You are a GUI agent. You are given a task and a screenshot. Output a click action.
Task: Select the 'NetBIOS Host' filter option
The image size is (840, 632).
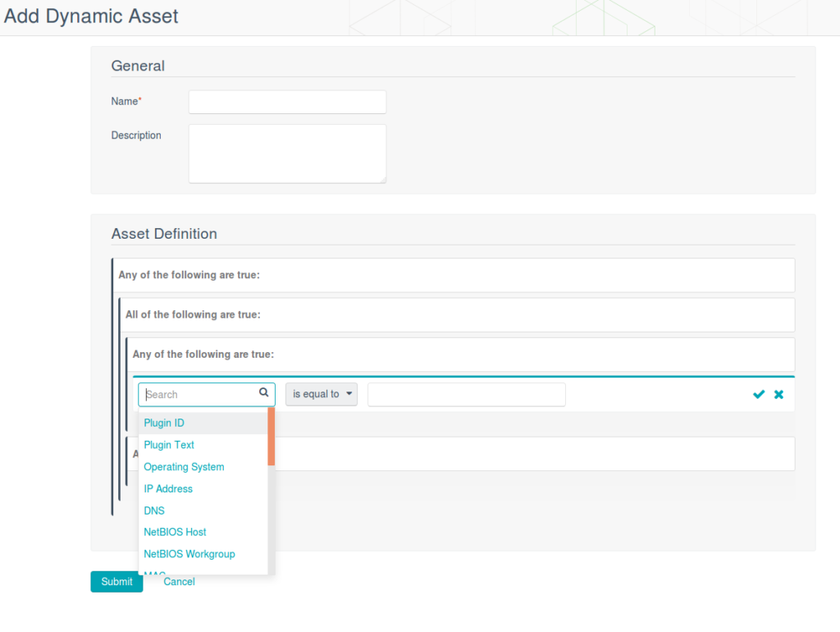175,532
